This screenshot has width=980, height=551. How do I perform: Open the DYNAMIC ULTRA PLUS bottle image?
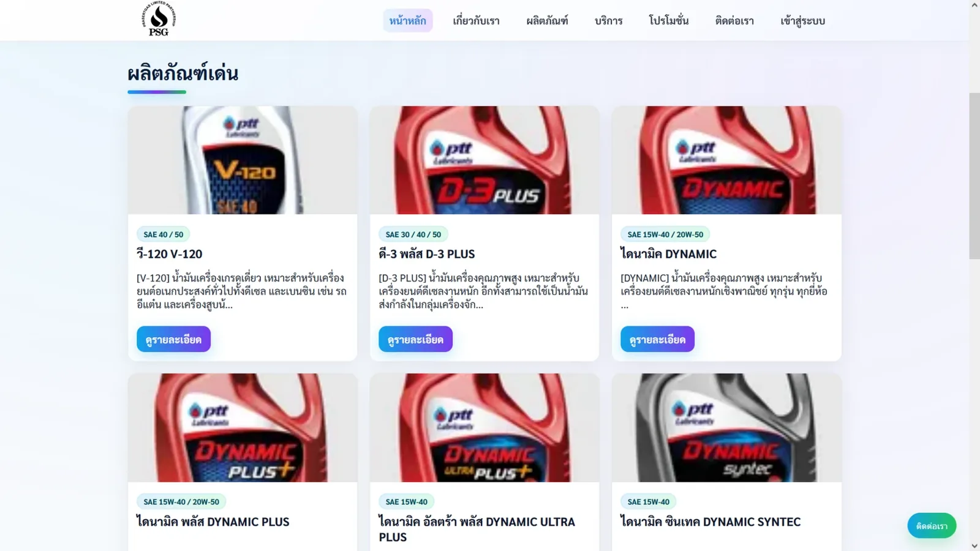click(484, 428)
